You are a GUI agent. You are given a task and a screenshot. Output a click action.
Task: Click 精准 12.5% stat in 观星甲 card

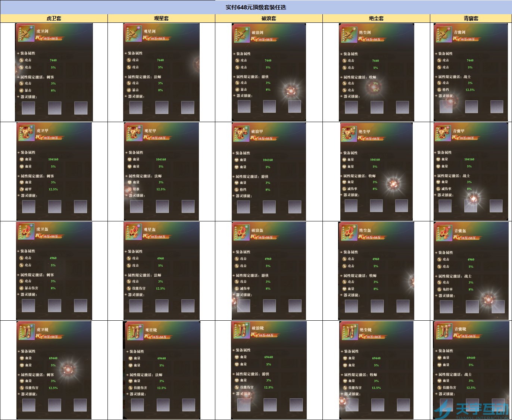click(146, 189)
